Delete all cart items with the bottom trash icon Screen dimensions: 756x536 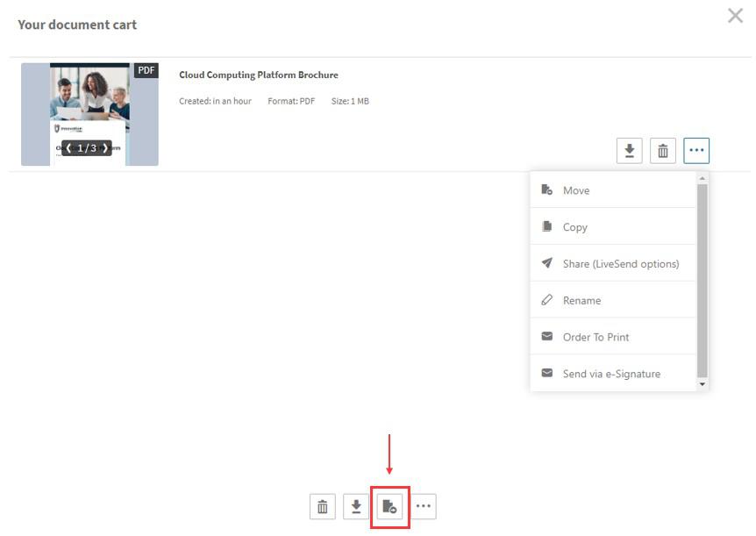(323, 506)
